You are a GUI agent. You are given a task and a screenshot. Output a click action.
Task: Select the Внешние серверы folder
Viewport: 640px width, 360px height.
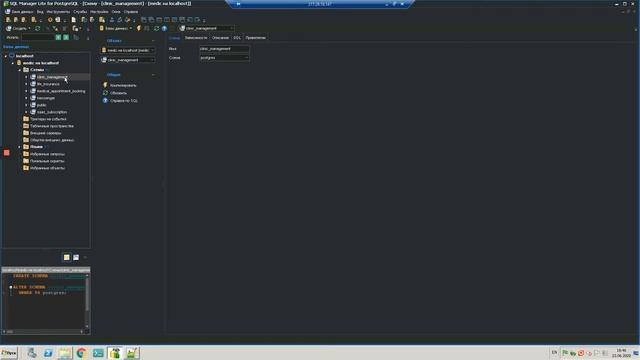46,133
